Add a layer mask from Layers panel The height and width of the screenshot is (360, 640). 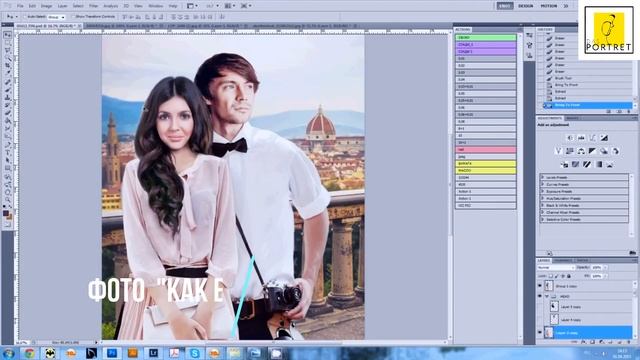(x=593, y=342)
